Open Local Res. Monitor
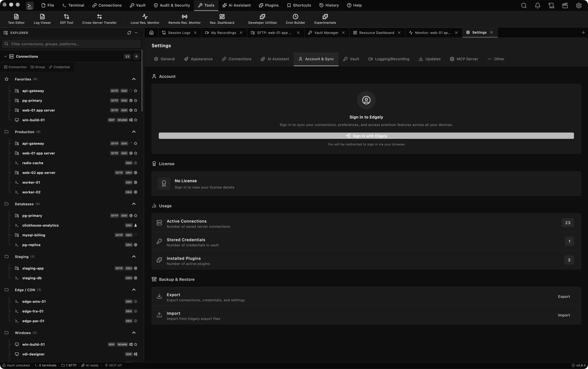This screenshot has width=588, height=369. point(145,19)
